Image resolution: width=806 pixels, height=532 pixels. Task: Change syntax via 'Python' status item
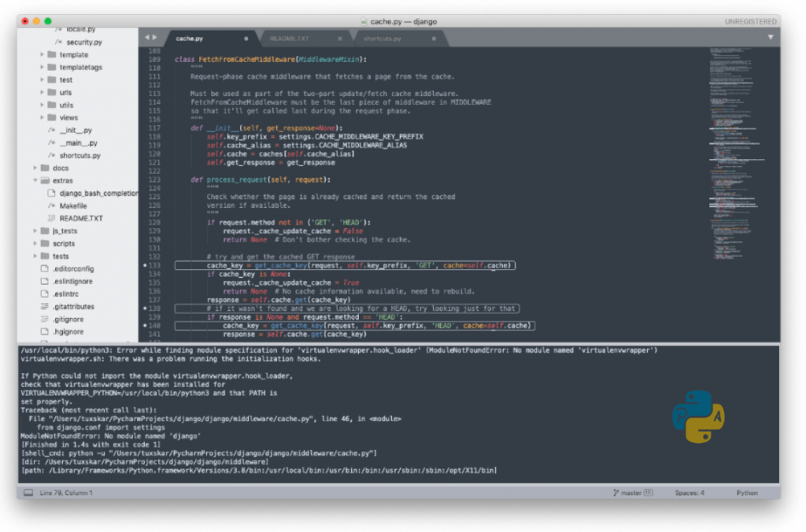point(747,493)
